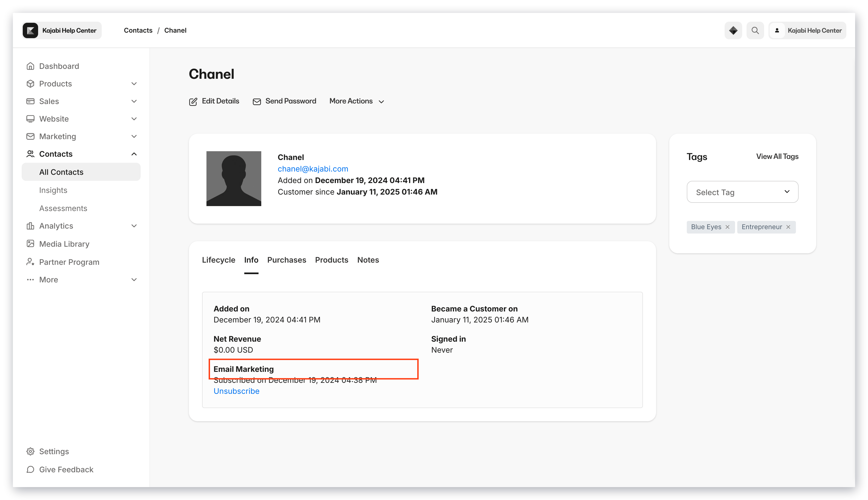868x500 pixels.
Task: Select the Info tab
Action: tap(251, 260)
